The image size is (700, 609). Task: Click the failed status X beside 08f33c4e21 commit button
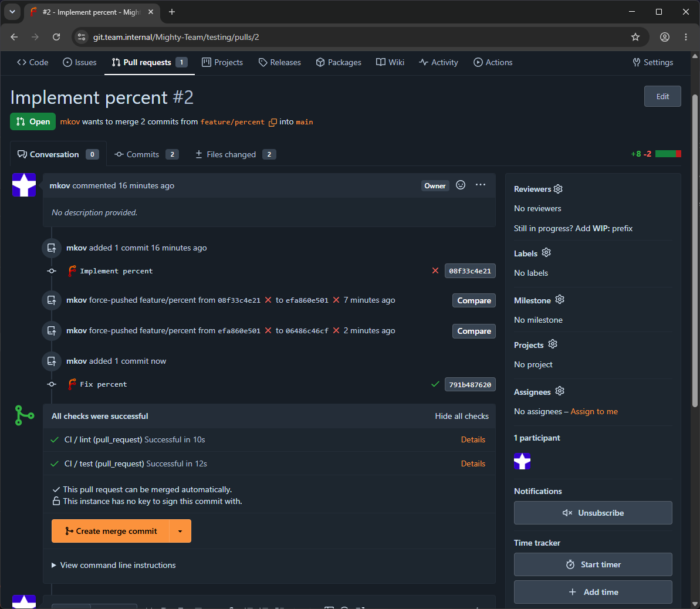(x=435, y=270)
